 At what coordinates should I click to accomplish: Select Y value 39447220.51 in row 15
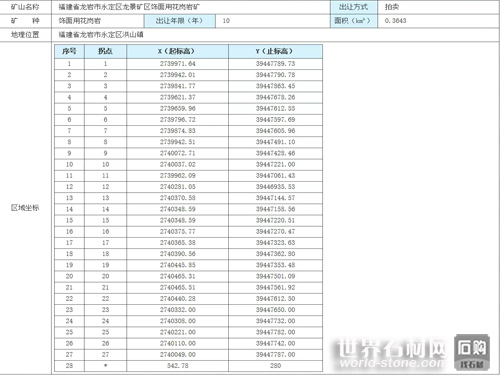(x=275, y=220)
